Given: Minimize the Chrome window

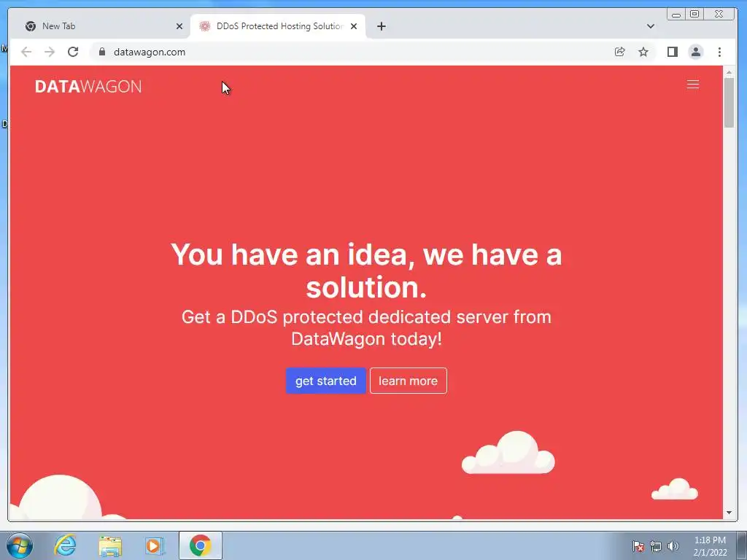Looking at the screenshot, I should coord(676,15).
